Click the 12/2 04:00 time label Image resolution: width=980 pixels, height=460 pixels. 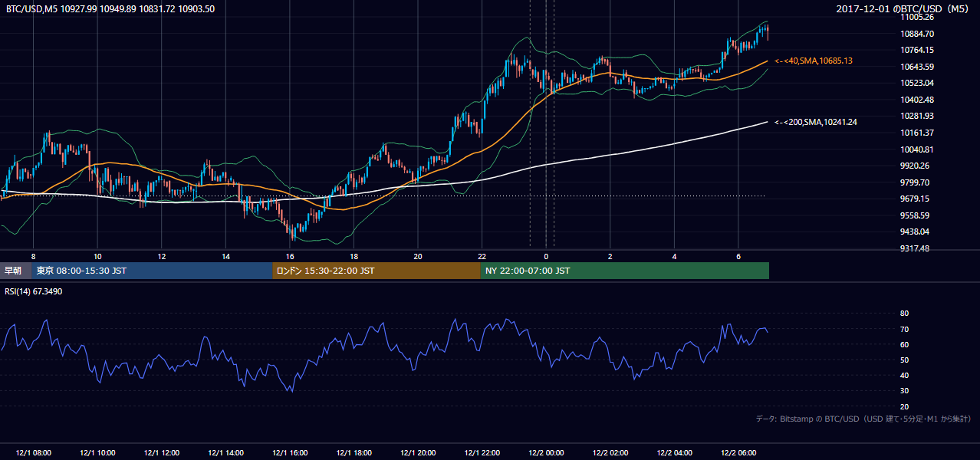pyautogui.click(x=674, y=453)
